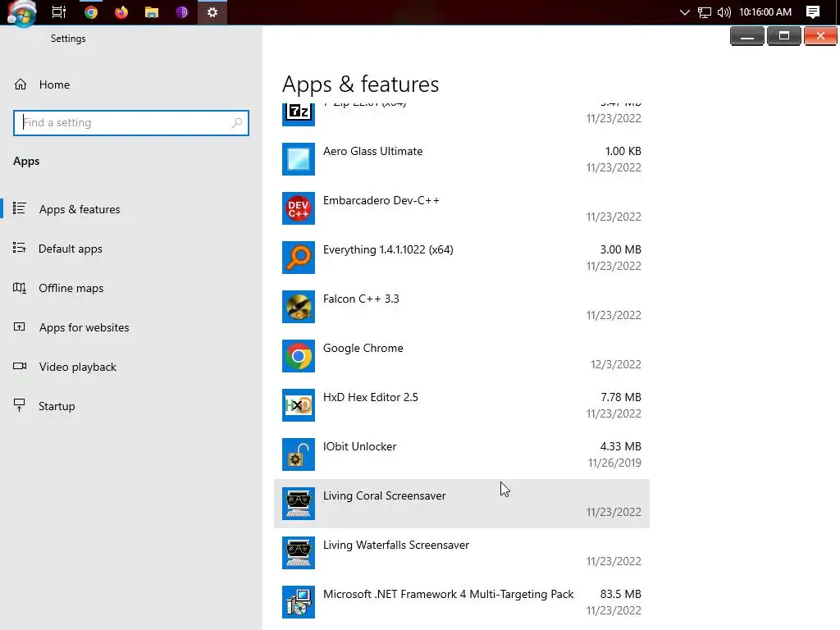840x630 pixels.
Task: Click the Microsoft .NET Framework icon
Action: pyautogui.click(x=299, y=603)
